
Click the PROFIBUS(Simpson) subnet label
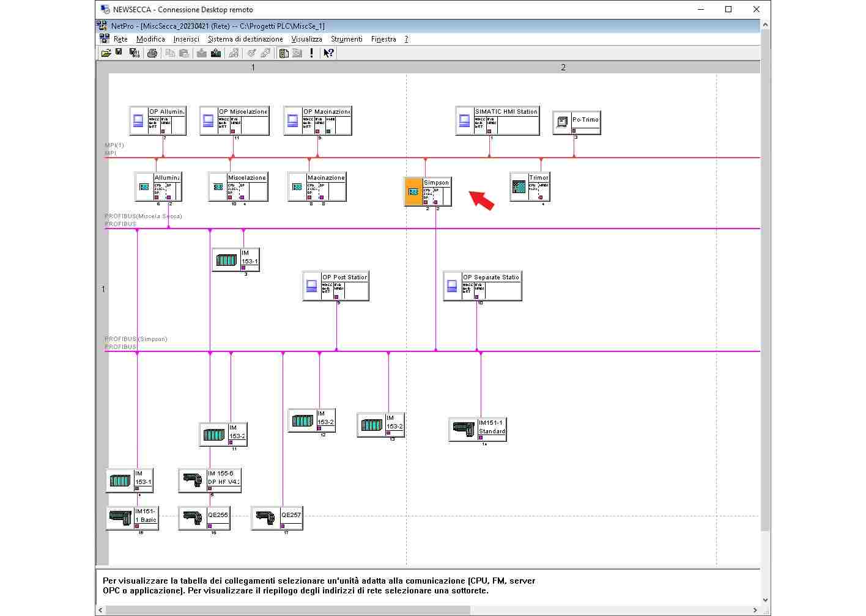pyautogui.click(x=136, y=339)
